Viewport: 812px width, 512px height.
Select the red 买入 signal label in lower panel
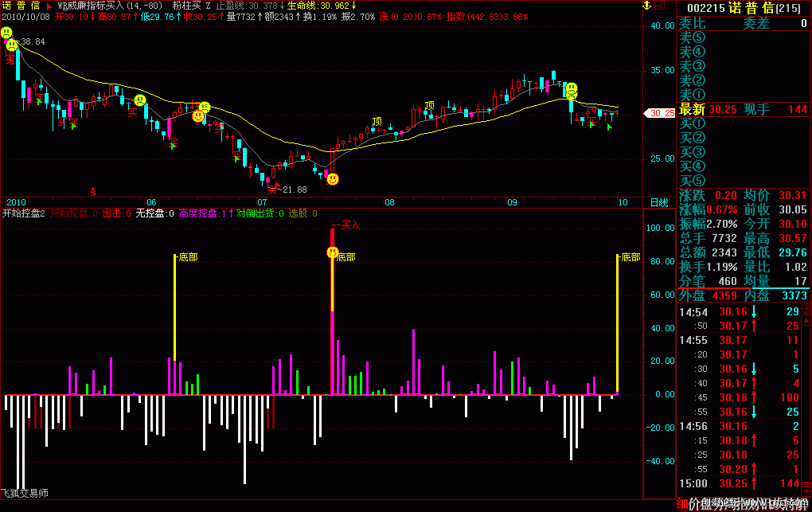click(350, 225)
